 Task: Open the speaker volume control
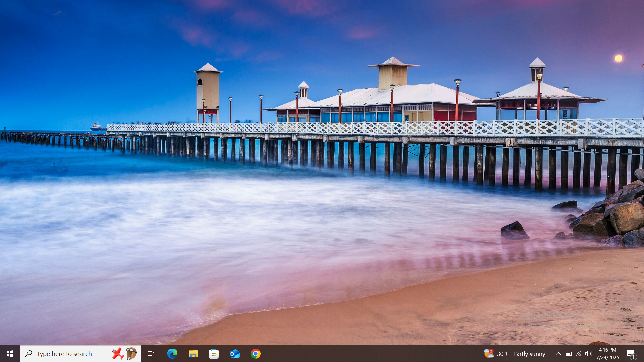pos(588,354)
